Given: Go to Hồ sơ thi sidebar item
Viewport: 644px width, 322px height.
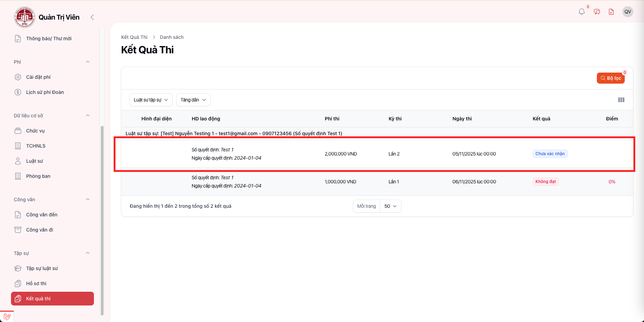Looking at the screenshot, I should point(36,283).
